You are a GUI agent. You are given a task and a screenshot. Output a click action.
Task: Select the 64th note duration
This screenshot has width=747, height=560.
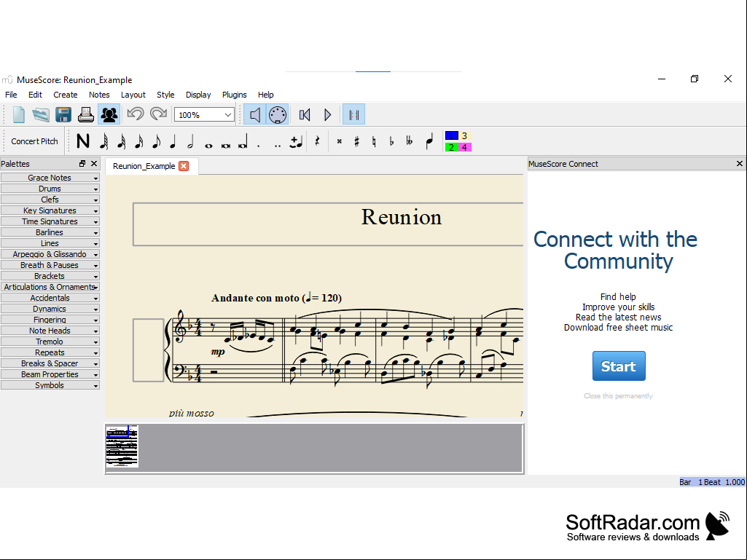pos(104,141)
